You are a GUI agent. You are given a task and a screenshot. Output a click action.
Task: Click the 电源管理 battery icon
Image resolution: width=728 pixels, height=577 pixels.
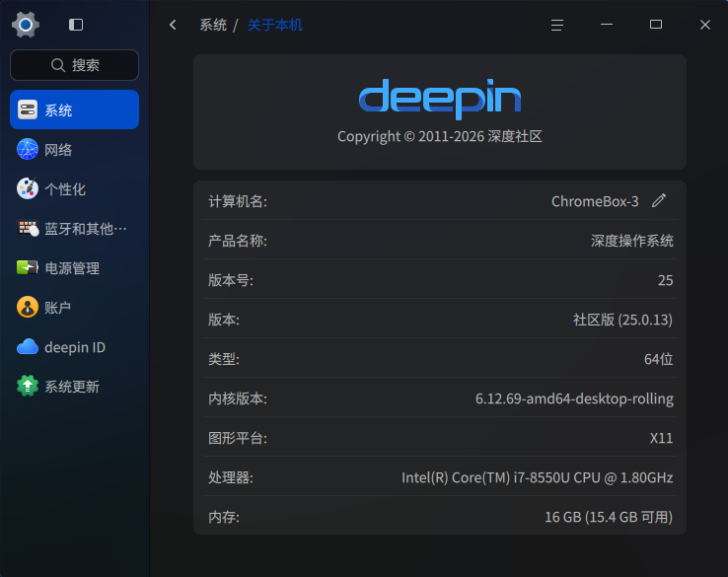(28, 268)
